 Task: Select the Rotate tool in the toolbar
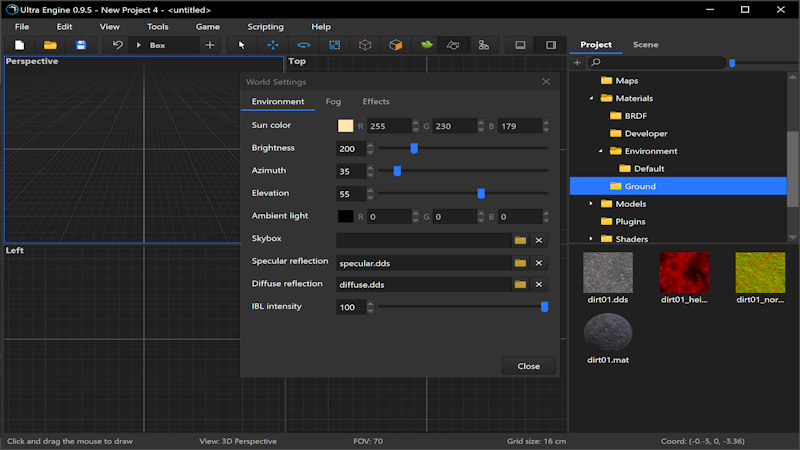pos(303,45)
